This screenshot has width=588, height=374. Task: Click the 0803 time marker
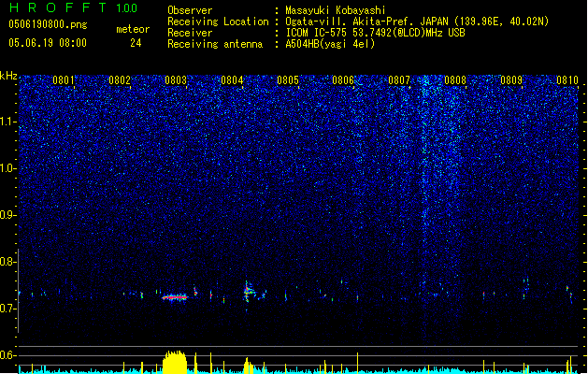(176, 80)
